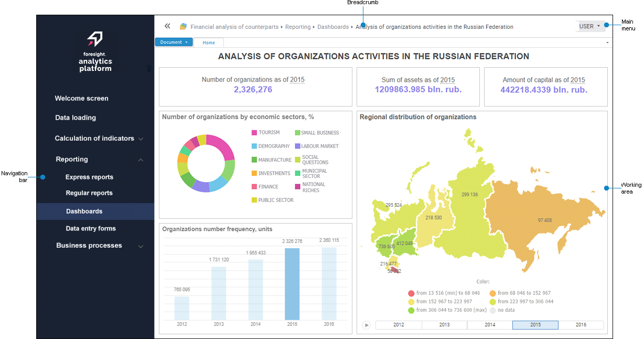
Task: Expand ribbon options arrow at far right
Action: [607, 43]
